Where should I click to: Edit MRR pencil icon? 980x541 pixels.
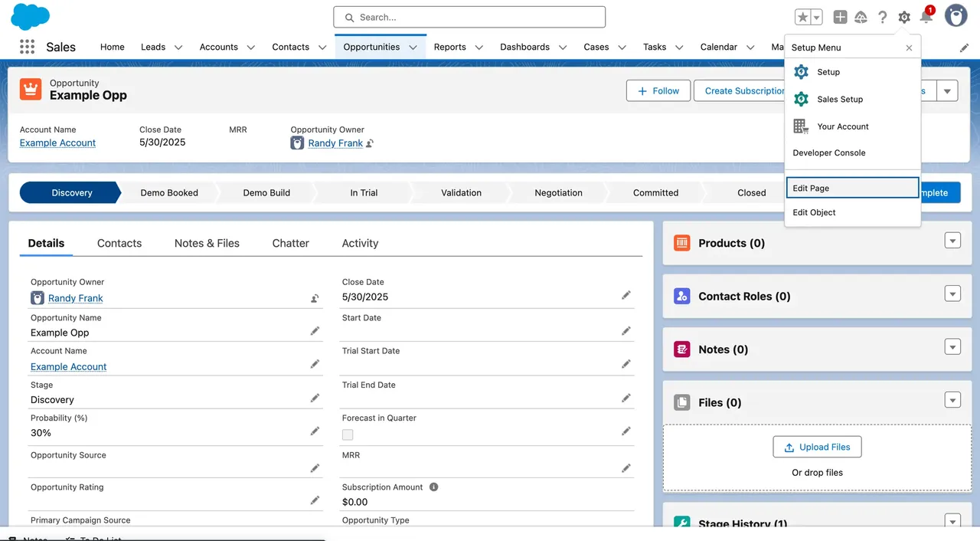tap(626, 467)
